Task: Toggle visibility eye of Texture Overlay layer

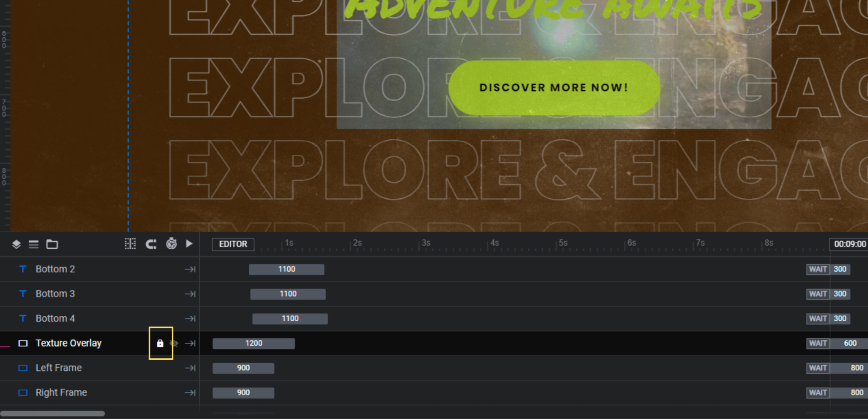Action: (174, 343)
